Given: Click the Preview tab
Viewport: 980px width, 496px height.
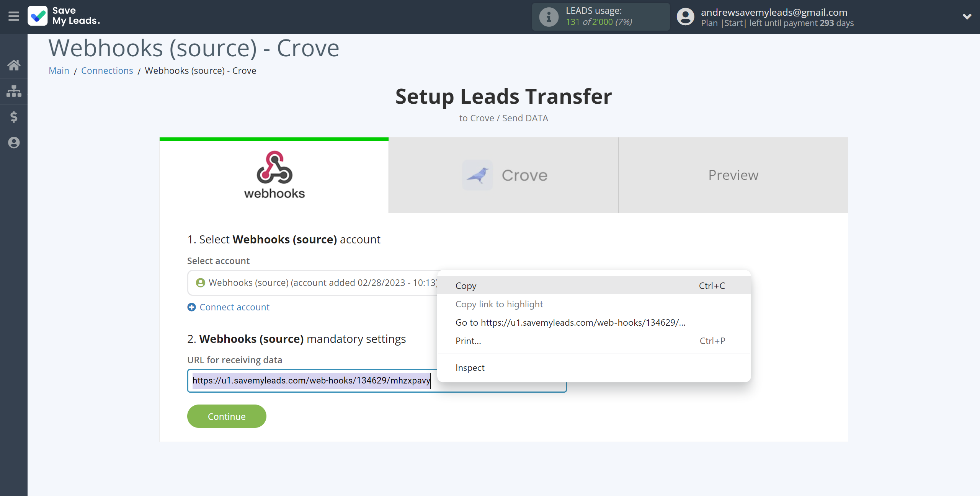Looking at the screenshot, I should tap(733, 175).
